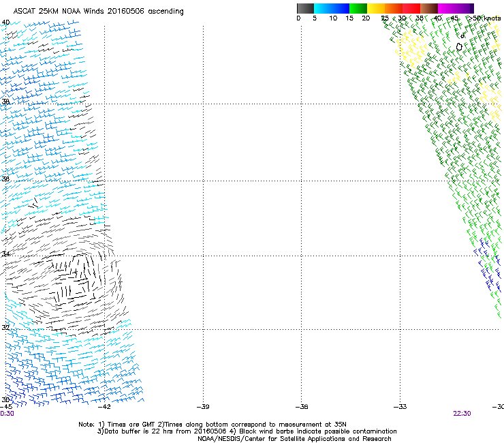504x443 pixels.
Task: Click the yellow 20-25 knots color bar segment
Action: tap(376, 8)
